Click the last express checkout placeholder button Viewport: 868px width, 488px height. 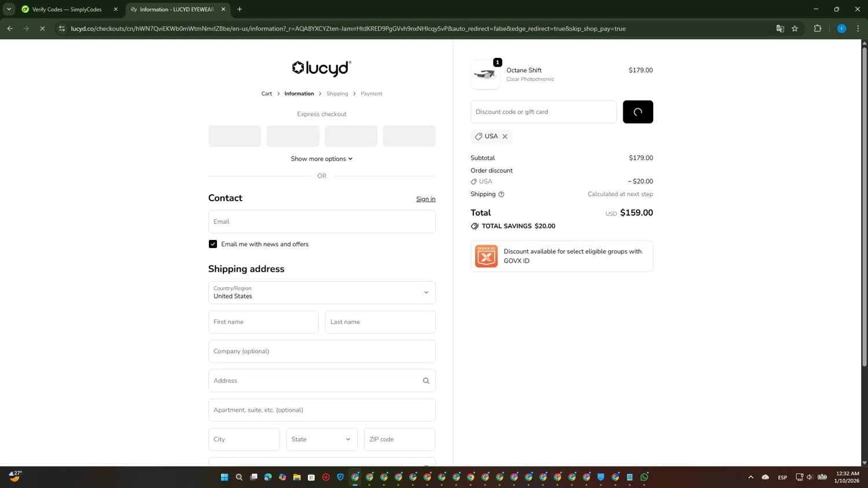[409, 136]
